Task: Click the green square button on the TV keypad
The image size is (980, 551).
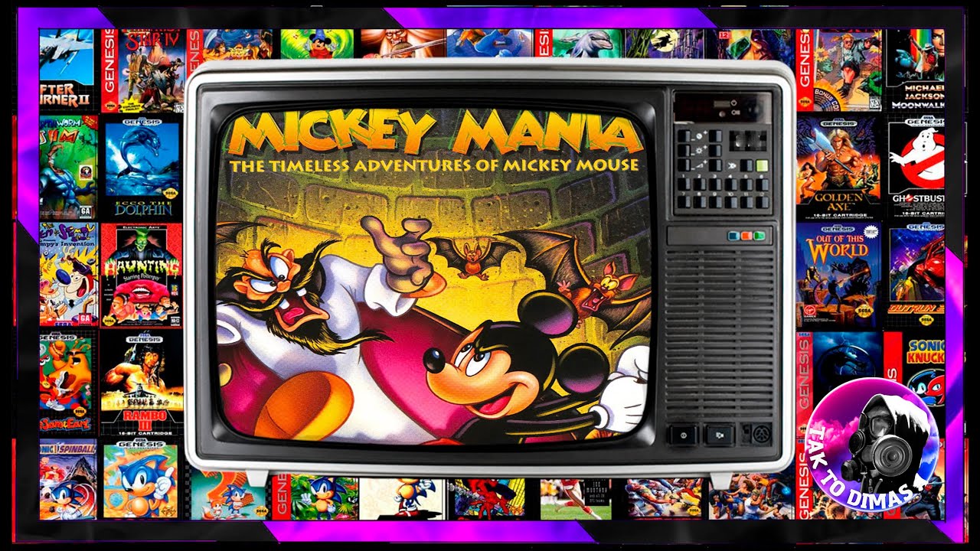Action: 762,165
